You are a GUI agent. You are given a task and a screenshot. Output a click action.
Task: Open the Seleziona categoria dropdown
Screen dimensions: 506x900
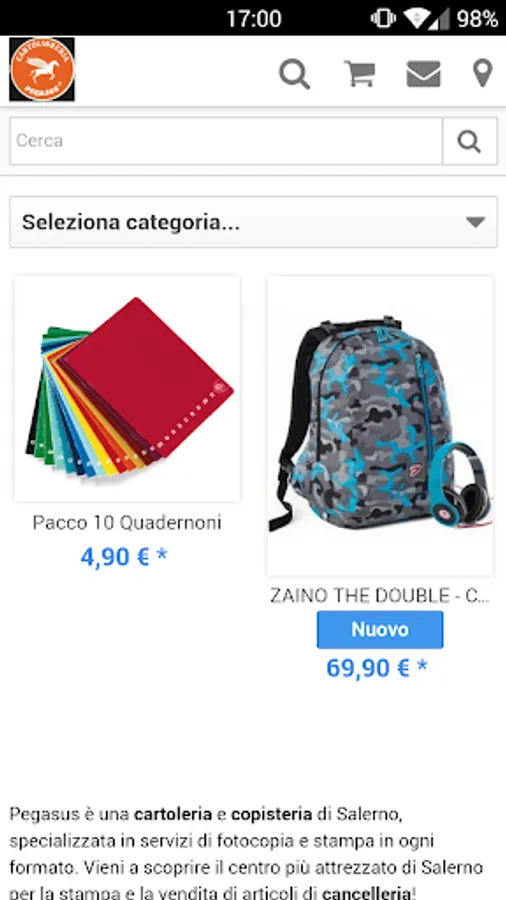point(254,222)
